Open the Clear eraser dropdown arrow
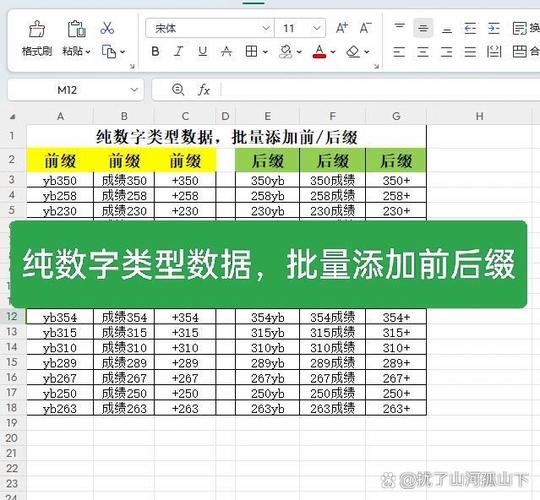Viewport: 540px width, 500px height. (367, 52)
